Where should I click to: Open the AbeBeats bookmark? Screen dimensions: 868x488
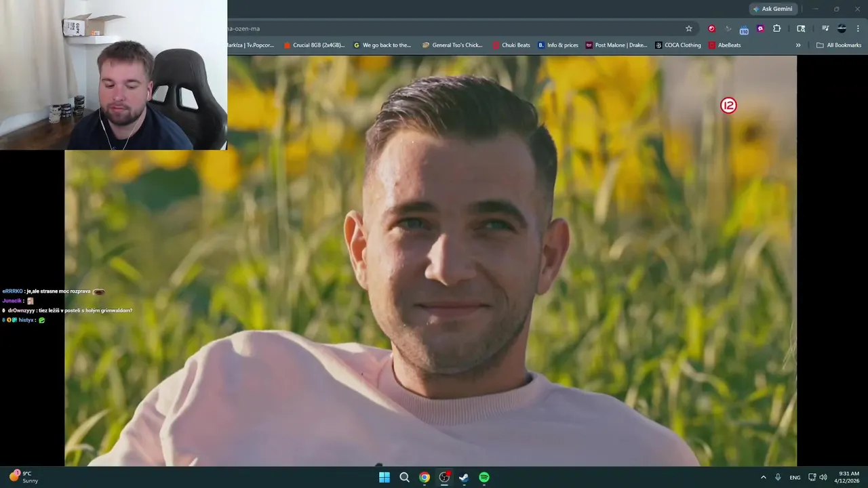[724, 45]
